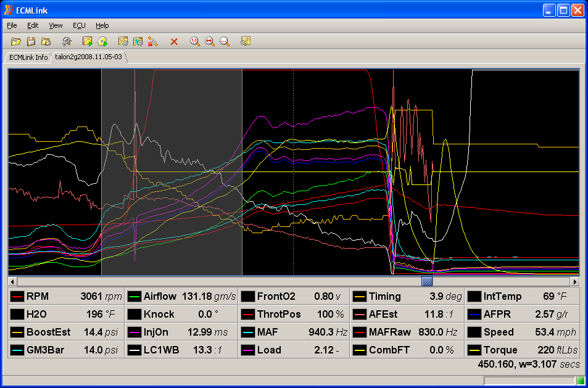The width and height of the screenshot is (588, 388).
Task: Click the graph scrollbar right arrow
Action: [574, 281]
